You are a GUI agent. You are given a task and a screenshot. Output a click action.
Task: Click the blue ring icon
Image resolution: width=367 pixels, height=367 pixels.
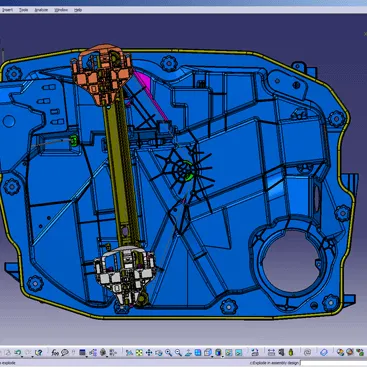[x=324, y=352]
